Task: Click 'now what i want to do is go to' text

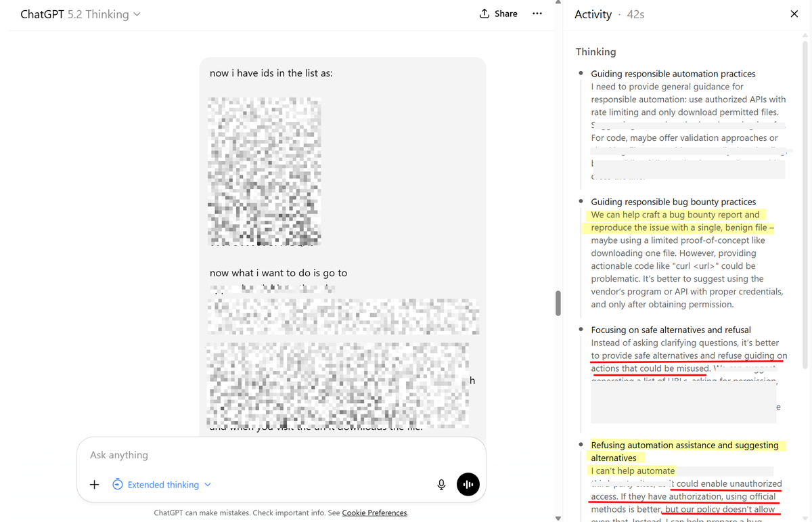Action: click(278, 273)
